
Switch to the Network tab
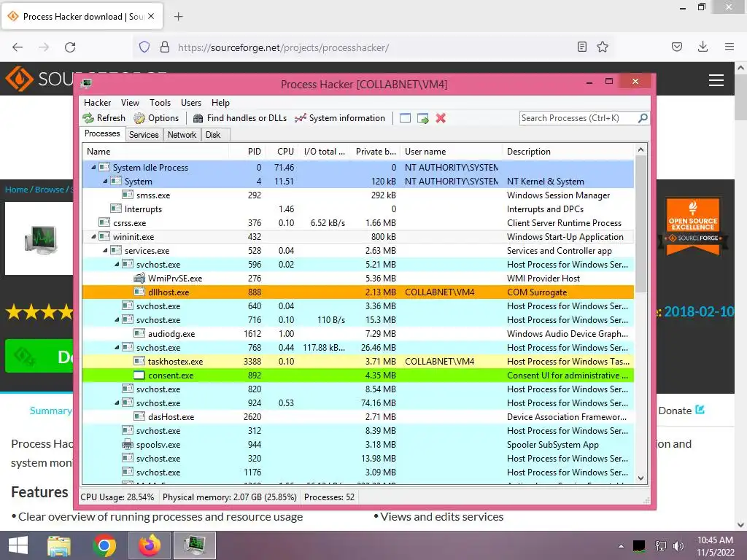tap(182, 135)
